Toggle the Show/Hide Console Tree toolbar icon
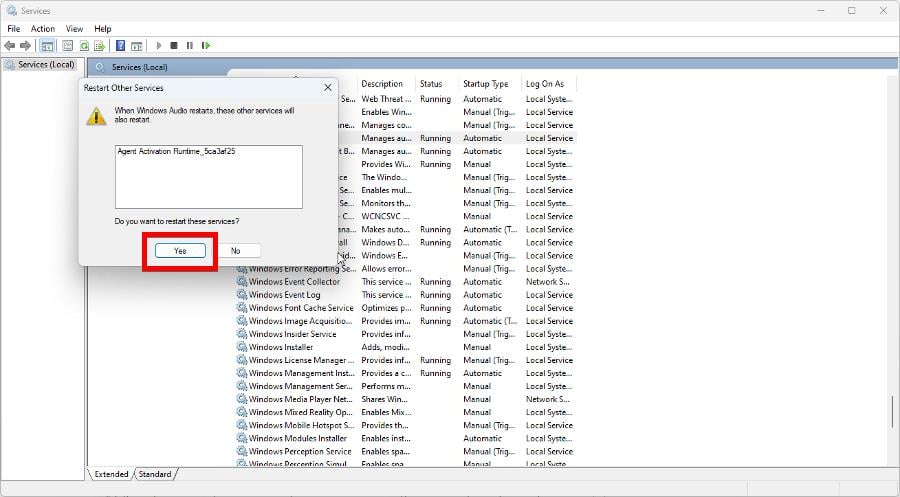Image resolution: width=900 pixels, height=497 pixels. (x=48, y=45)
